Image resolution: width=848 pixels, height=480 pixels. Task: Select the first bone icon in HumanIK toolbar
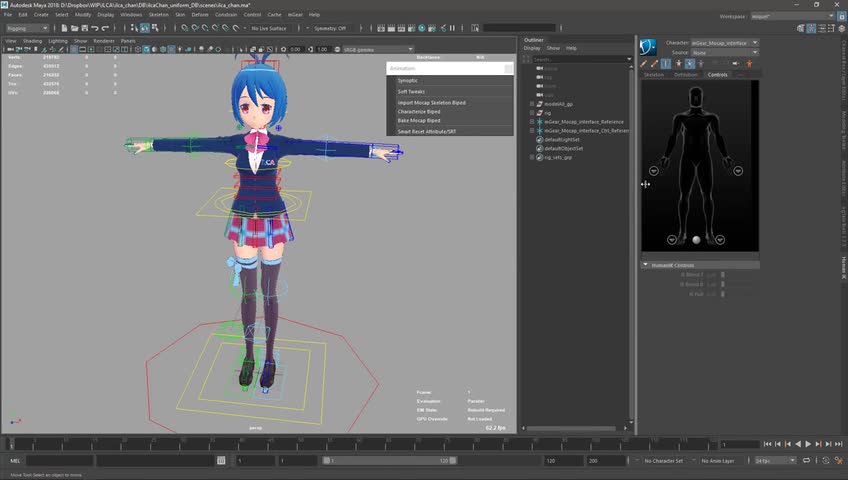point(644,64)
